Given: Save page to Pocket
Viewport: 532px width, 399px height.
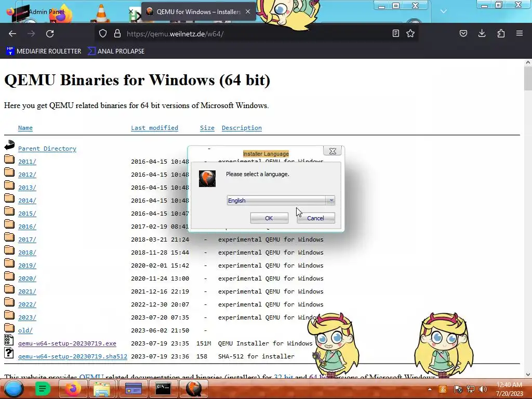Looking at the screenshot, I should [463, 33].
